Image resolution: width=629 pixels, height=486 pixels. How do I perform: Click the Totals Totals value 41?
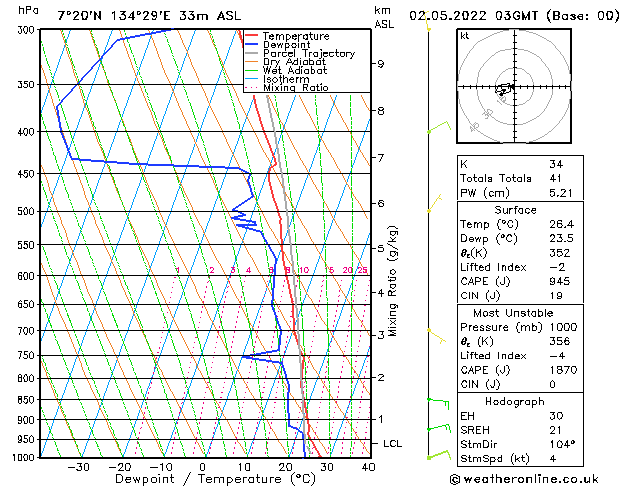[x=556, y=178]
